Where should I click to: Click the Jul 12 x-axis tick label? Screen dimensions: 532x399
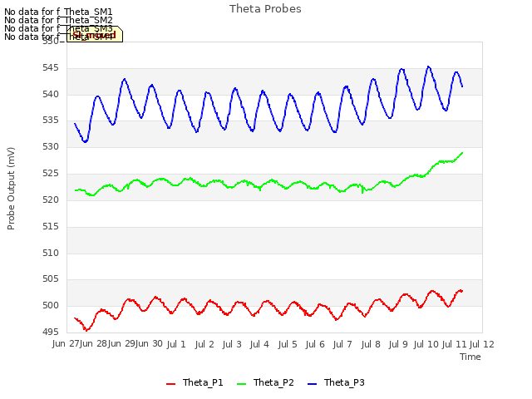482,344
